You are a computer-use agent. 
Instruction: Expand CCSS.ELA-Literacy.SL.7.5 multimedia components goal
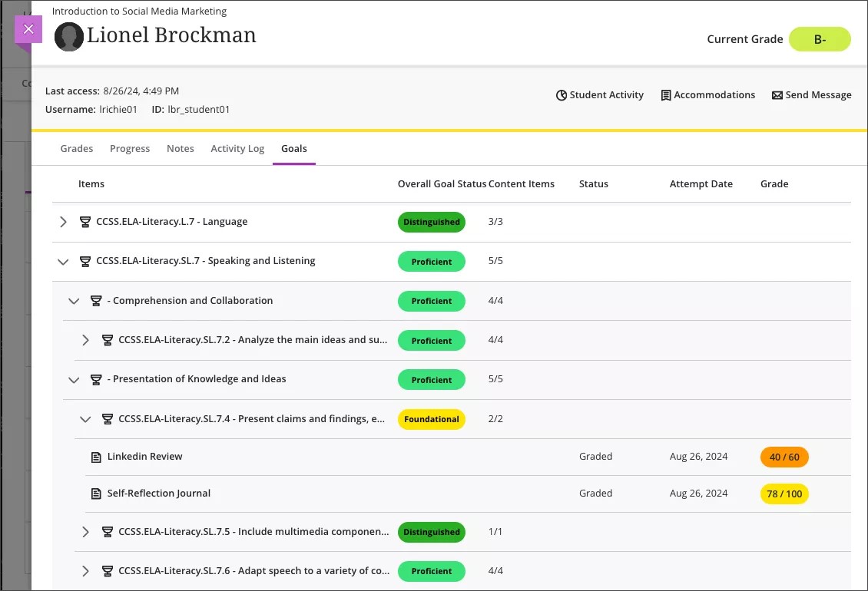86,532
